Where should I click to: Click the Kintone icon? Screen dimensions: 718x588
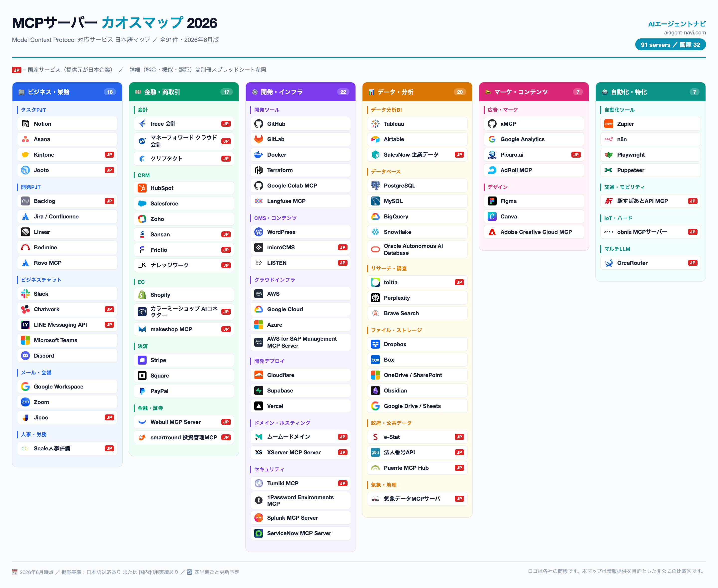[25, 155]
